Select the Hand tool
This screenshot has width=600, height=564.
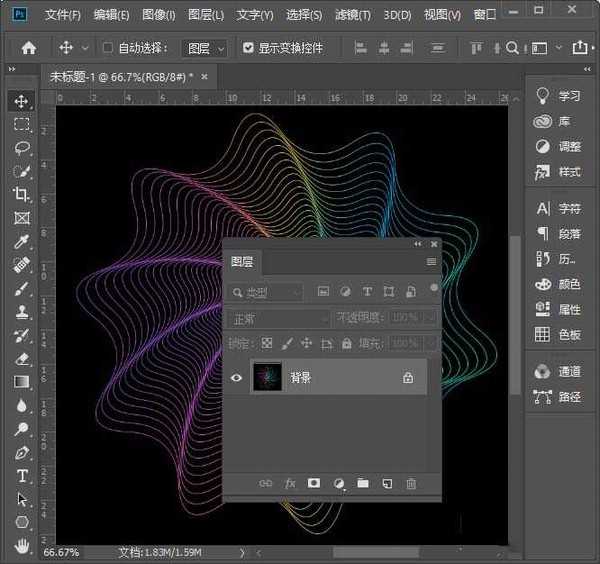coord(21,545)
